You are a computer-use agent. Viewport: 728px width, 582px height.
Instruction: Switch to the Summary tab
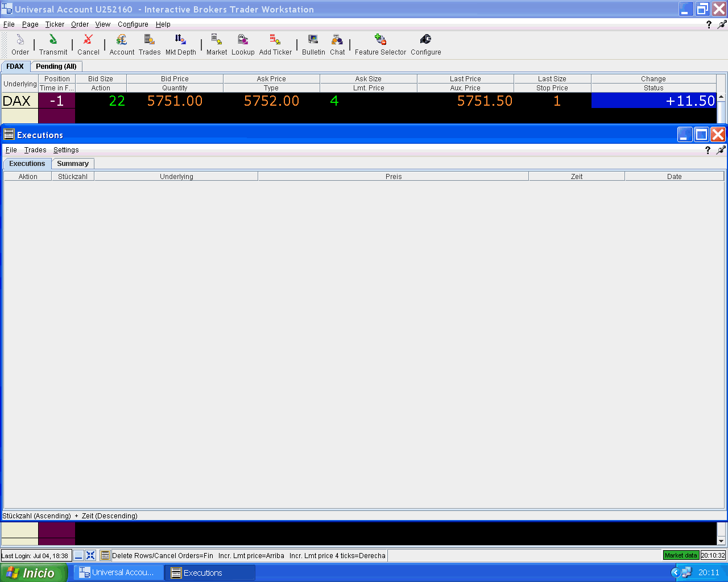pos(73,164)
